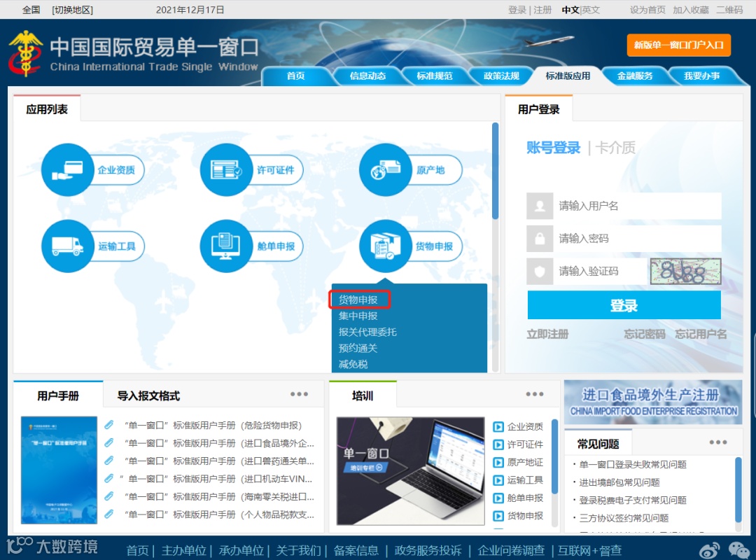This screenshot has height=560, width=756.
Task: Click the play icon beside training 货物申报
Action: (498, 516)
